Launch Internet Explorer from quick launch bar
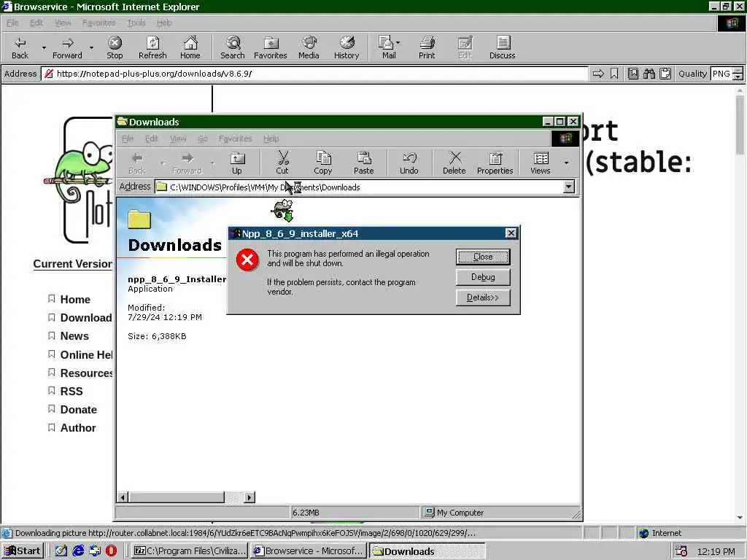The height and width of the screenshot is (560, 747). tap(78, 551)
